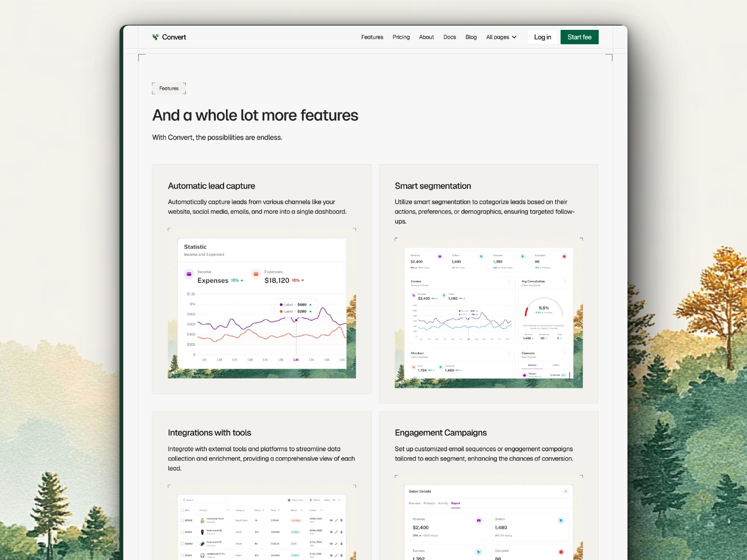Delete the Smartwatch E1 row with trash icon
The image size is (747, 560).
coord(341,543)
